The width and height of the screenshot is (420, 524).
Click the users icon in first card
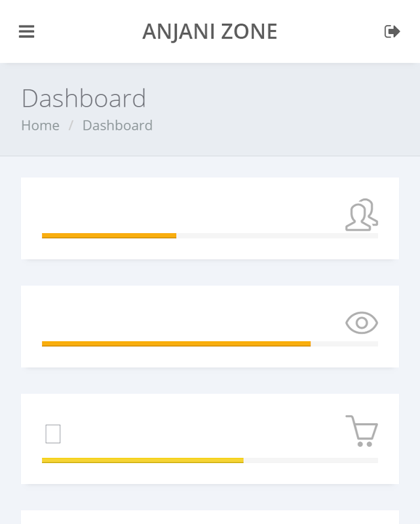pyautogui.click(x=362, y=215)
